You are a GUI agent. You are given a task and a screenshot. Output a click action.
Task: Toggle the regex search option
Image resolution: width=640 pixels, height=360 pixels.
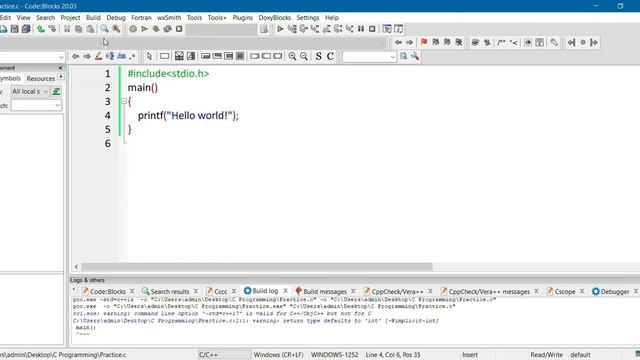[x=132, y=56]
